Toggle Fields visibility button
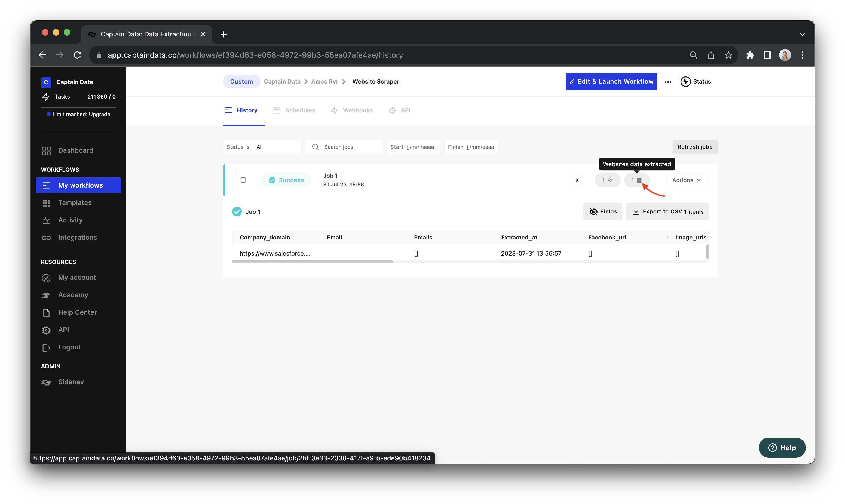The height and width of the screenshot is (504, 845). click(x=602, y=212)
